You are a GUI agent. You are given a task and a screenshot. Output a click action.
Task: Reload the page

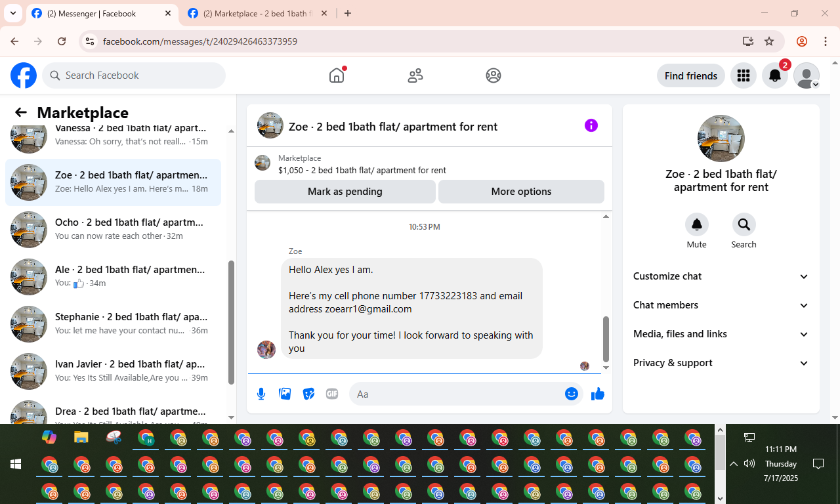tap(62, 41)
